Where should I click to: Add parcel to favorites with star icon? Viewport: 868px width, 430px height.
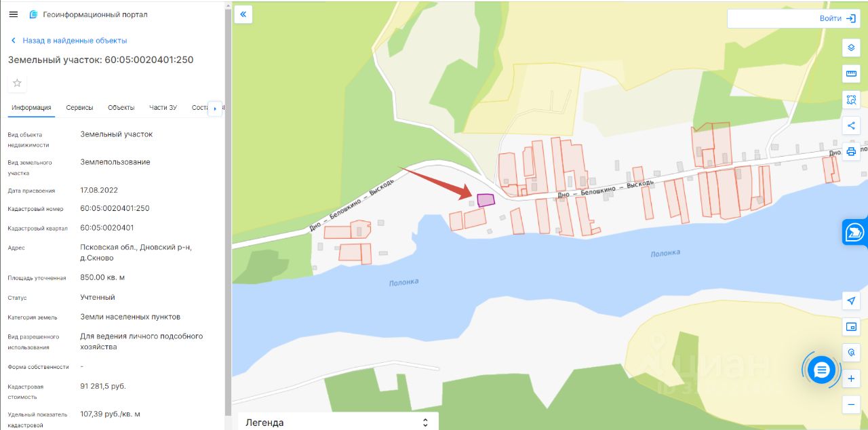[17, 83]
